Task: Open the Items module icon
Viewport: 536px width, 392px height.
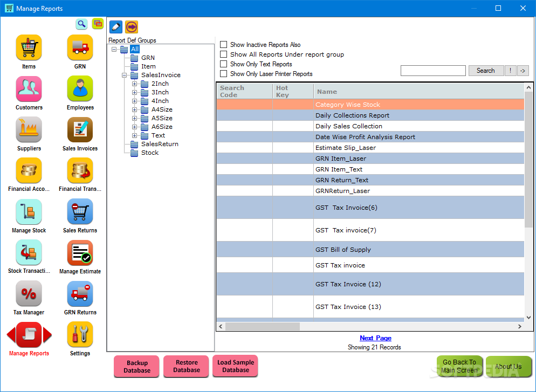Action: tap(29, 47)
